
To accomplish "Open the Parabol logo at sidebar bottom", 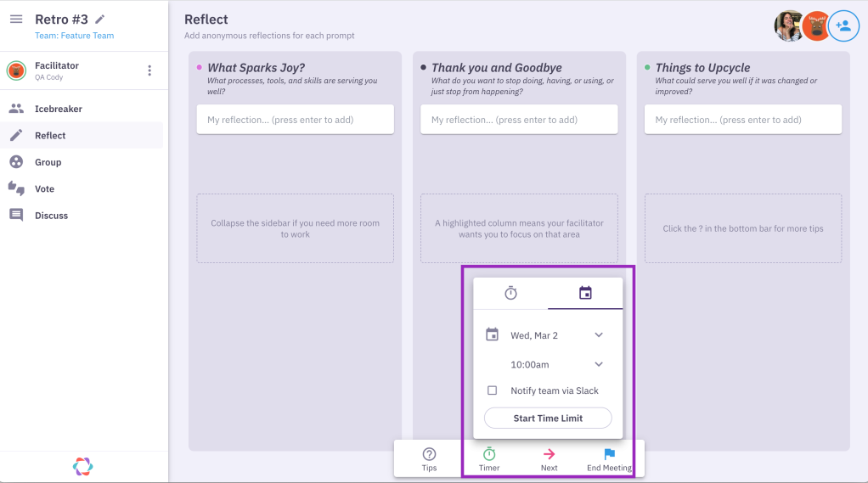I will click(83, 466).
